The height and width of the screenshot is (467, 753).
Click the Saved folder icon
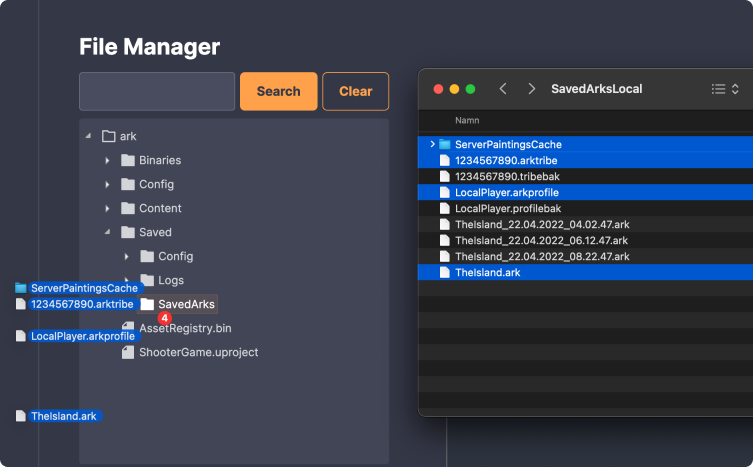pos(128,232)
